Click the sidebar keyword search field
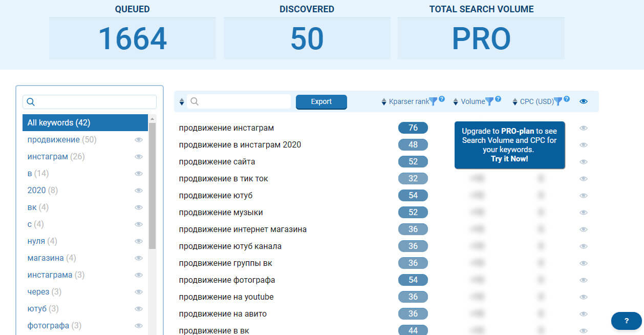Viewport: 644px width, 335px height. [x=90, y=102]
